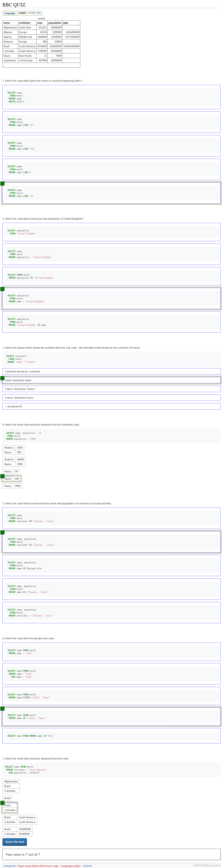The image size is (222, 868).
Task: Pick answer WHERE population = 'United Kingdom'
Action: point(111,254)
